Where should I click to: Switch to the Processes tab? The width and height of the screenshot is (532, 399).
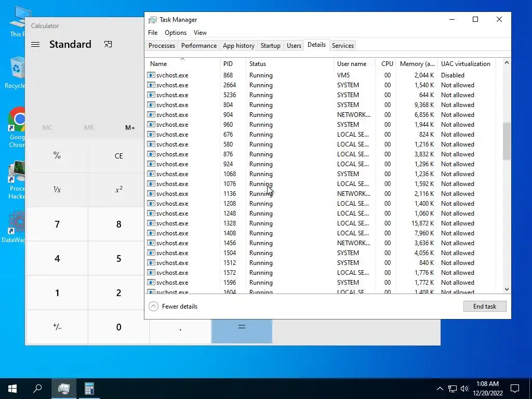pyautogui.click(x=162, y=46)
